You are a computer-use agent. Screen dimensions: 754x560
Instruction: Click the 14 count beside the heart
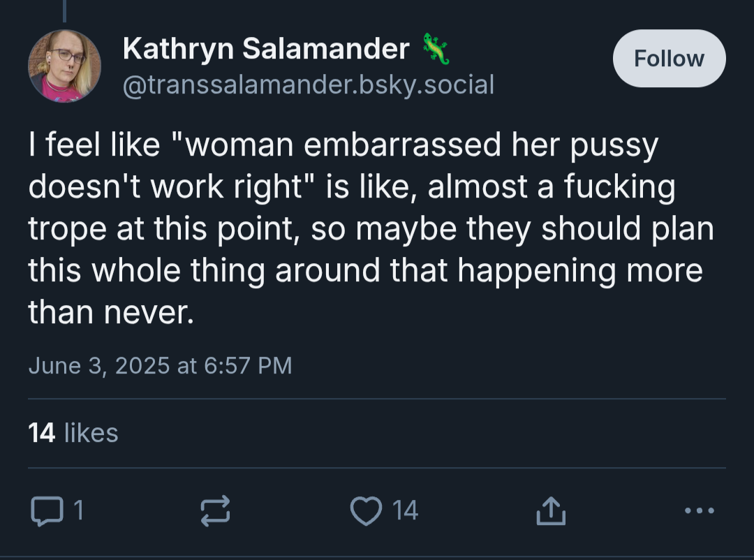click(x=405, y=510)
